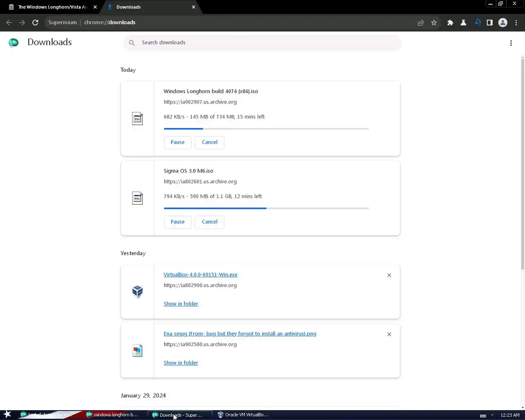Click the magnifier icon in search box
This screenshot has width=525, height=420.
click(132, 43)
